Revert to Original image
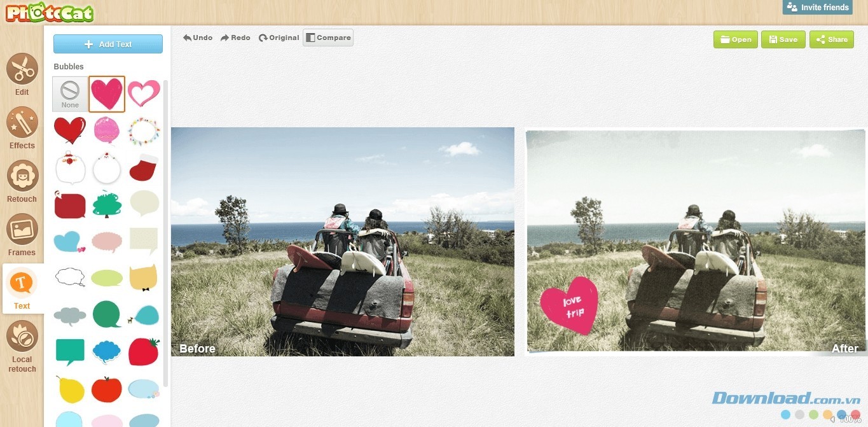The width and height of the screenshot is (868, 427). coord(279,38)
